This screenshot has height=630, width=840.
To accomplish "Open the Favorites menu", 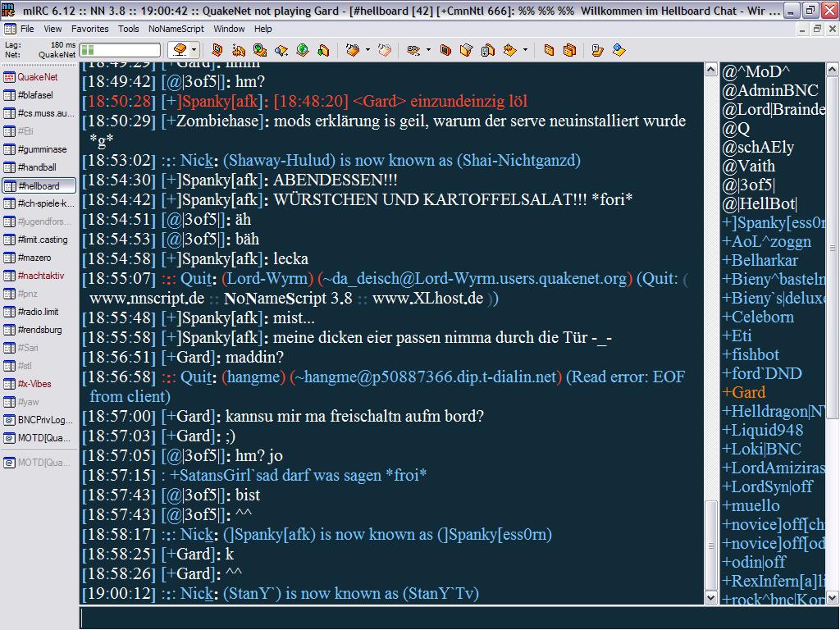I will (x=89, y=29).
